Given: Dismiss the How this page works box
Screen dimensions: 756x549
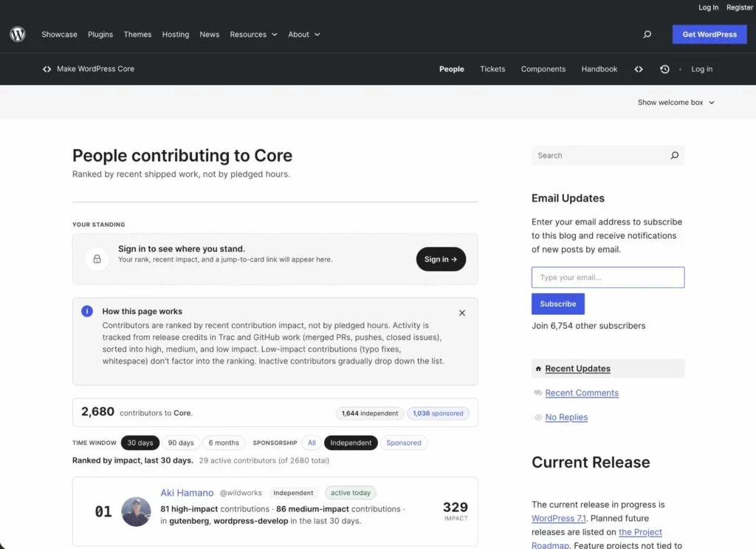Looking at the screenshot, I should click(x=462, y=313).
